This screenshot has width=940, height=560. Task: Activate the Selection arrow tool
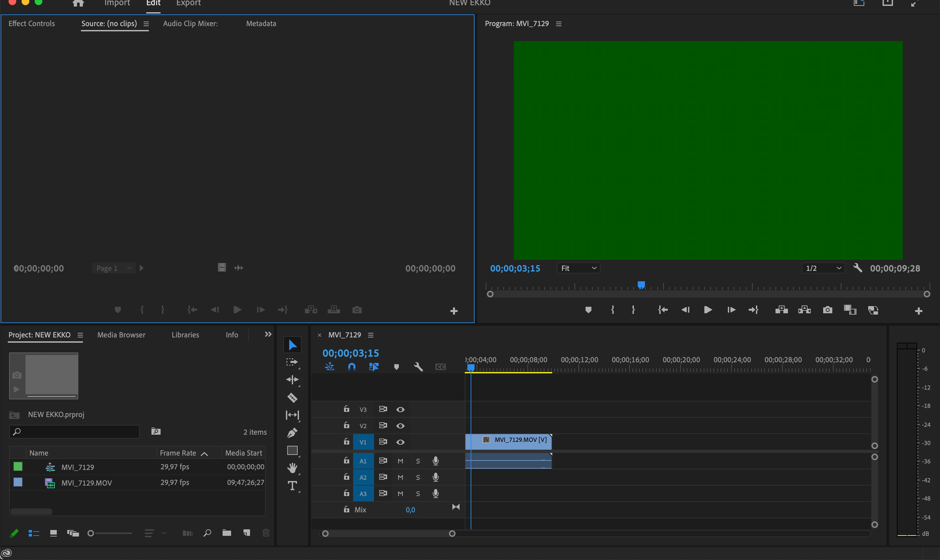click(x=292, y=345)
